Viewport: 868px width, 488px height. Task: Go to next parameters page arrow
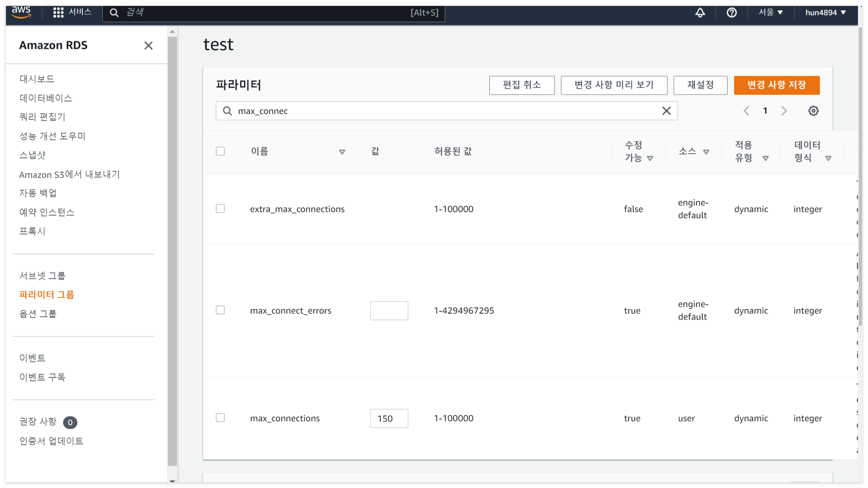[784, 111]
